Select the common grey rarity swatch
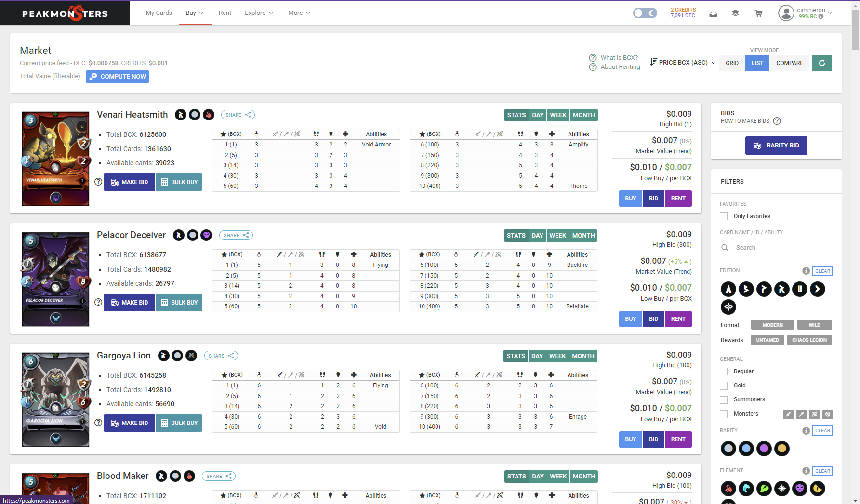This screenshot has height=504, width=860. (x=728, y=449)
